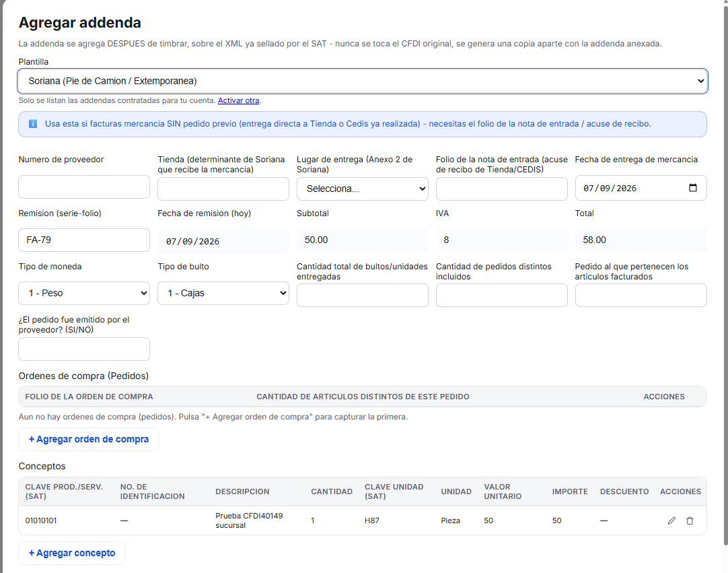The image size is (728, 573).
Task: Click the blue info icon in the notice
Action: (33, 124)
